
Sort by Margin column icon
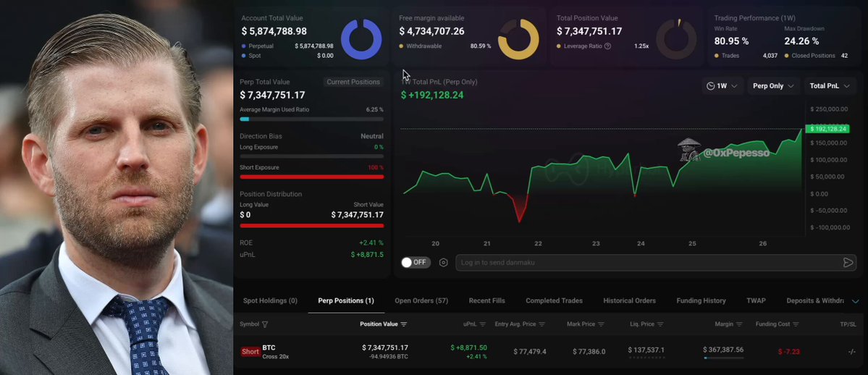[x=739, y=324]
